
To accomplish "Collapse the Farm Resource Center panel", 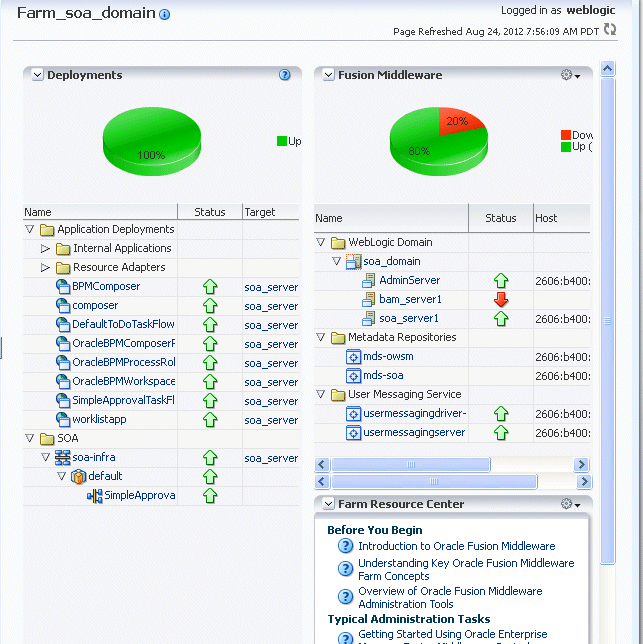I will pyautogui.click(x=328, y=504).
